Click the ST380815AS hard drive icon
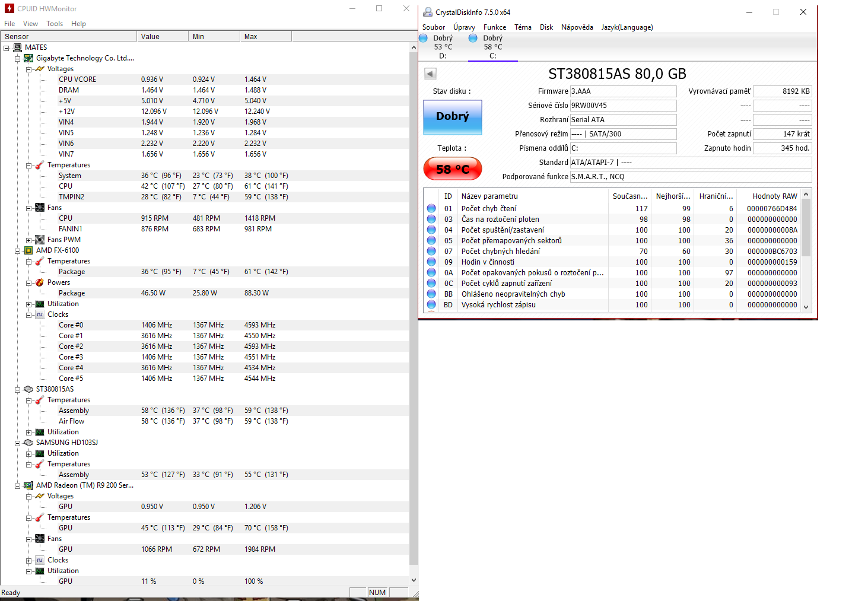 [28, 389]
